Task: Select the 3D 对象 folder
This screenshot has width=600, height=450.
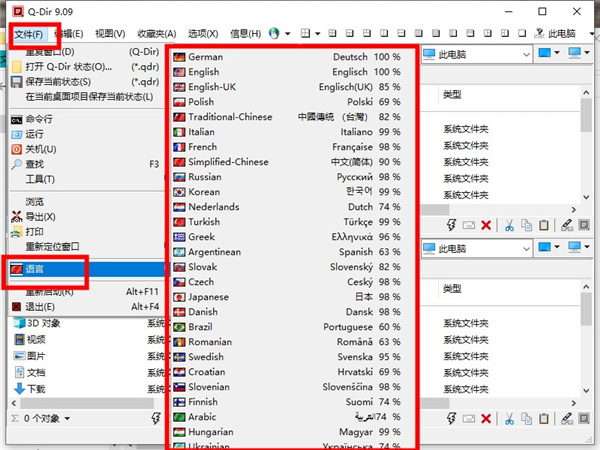Action: click(43, 324)
